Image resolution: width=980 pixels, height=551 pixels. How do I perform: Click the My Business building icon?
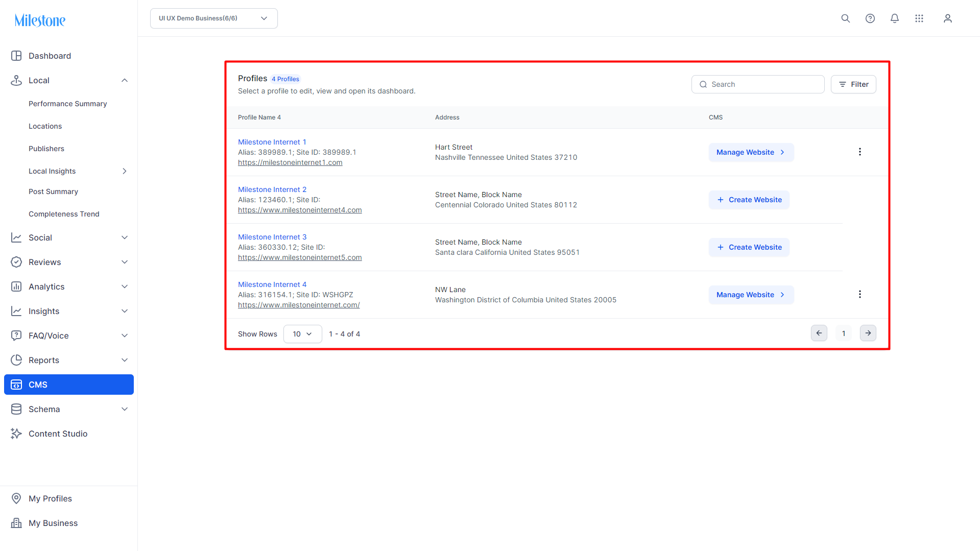coord(16,523)
